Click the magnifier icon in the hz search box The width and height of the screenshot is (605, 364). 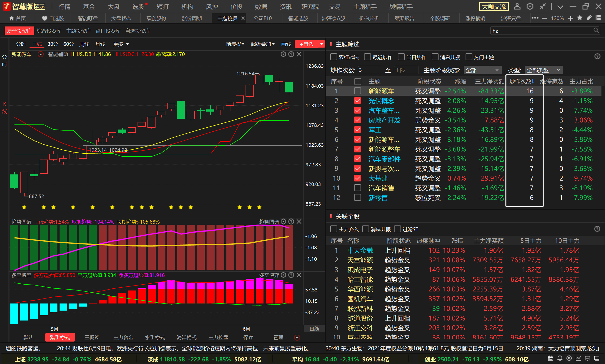[596, 30]
